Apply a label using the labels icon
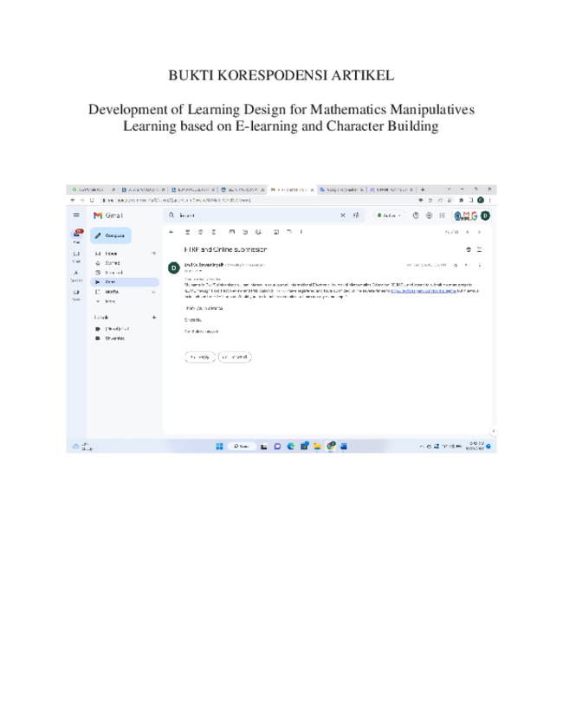563x728 pixels. (289, 232)
